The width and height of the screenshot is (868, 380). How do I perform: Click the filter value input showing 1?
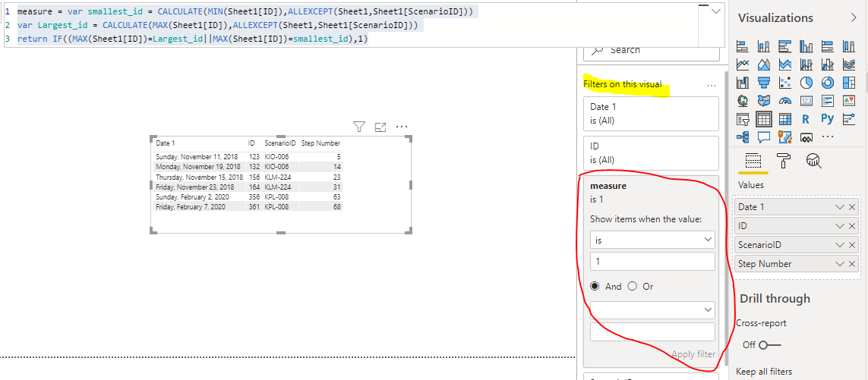click(652, 262)
